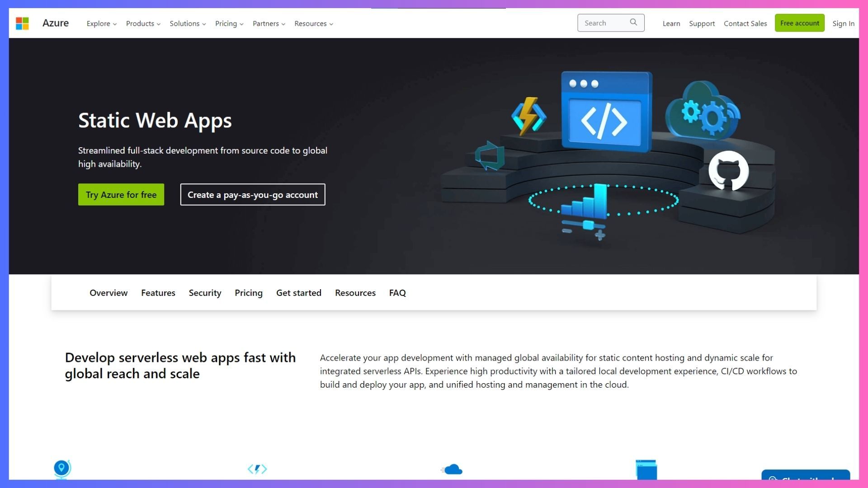Select the Security section tab
This screenshot has height=488, width=868.
[205, 293]
